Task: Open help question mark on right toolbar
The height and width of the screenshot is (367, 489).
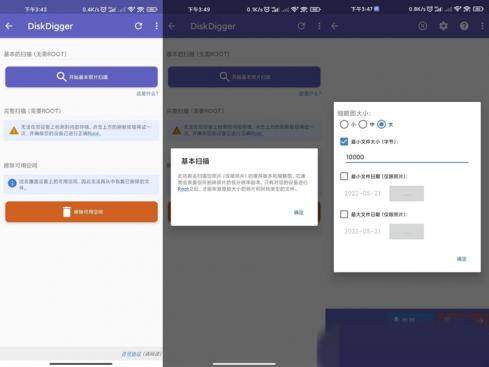Action: [464, 26]
